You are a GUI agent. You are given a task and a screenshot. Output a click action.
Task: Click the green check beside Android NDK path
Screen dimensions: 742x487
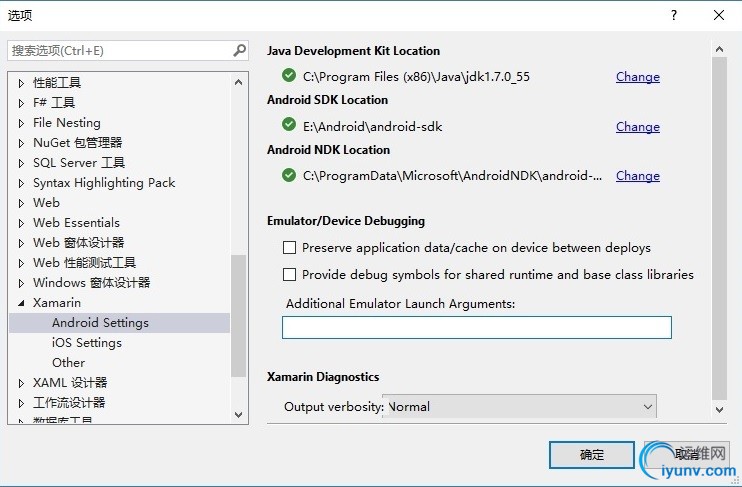[x=289, y=175]
